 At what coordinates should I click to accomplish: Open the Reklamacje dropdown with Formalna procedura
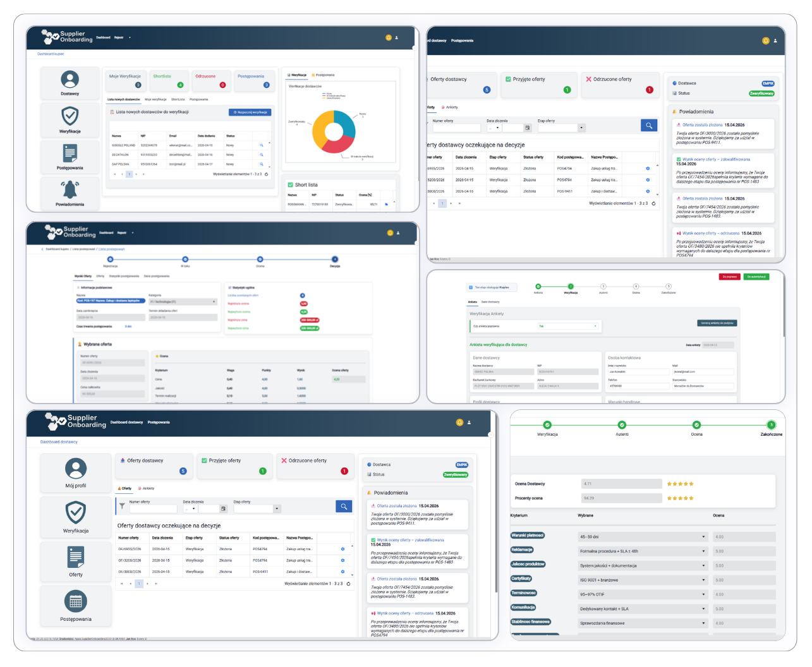click(x=643, y=551)
